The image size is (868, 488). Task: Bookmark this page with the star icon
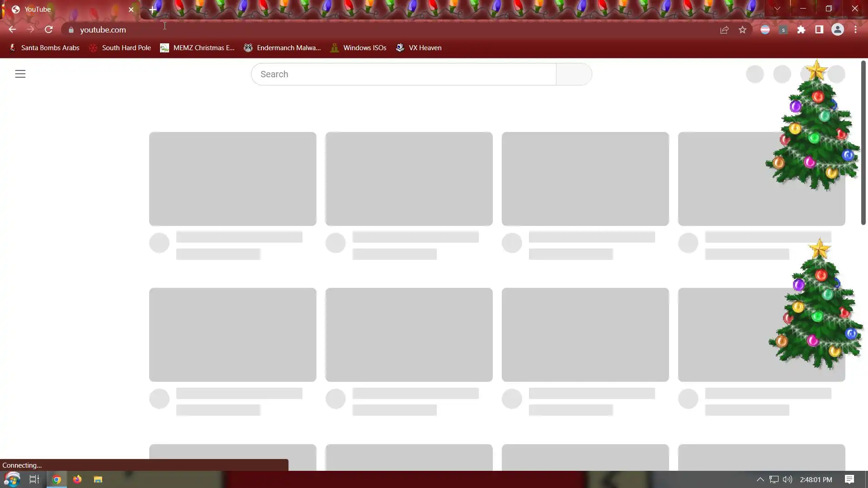(x=742, y=30)
